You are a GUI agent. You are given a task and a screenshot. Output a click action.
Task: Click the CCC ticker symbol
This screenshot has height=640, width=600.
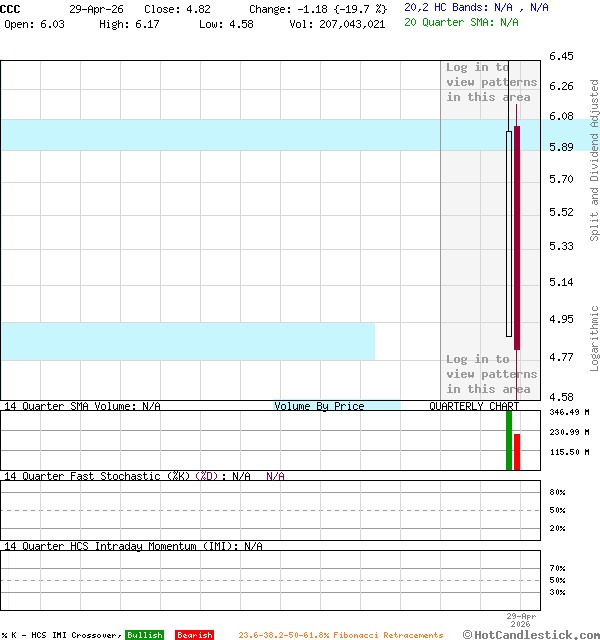pos(10,8)
